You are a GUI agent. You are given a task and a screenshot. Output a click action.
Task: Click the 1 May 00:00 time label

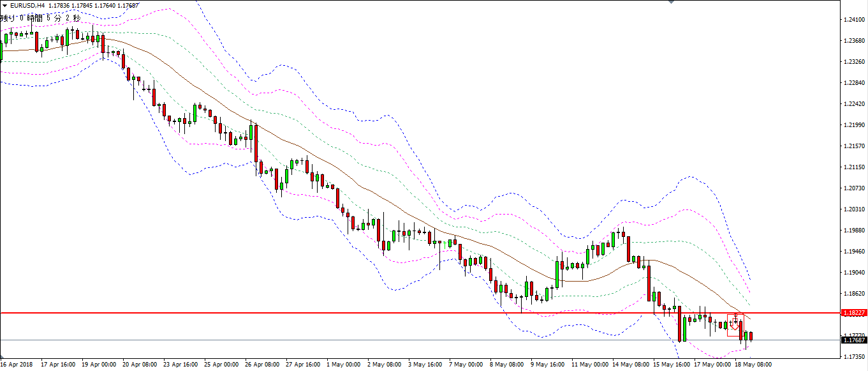pyautogui.click(x=343, y=365)
